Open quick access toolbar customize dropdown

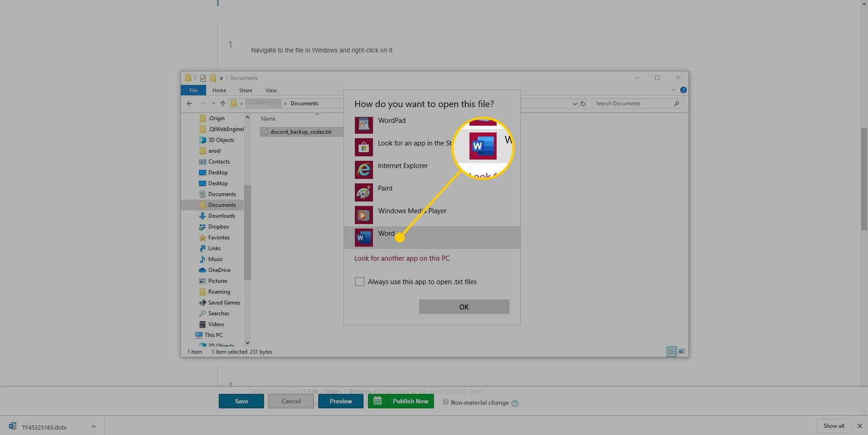tap(221, 79)
